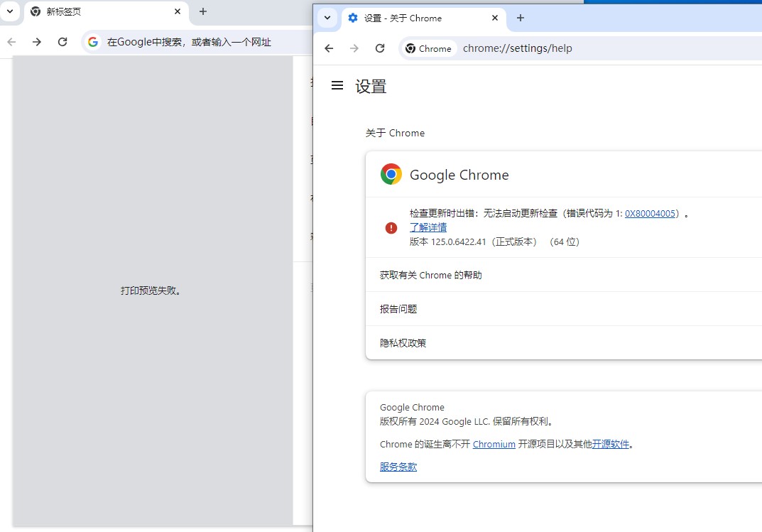Open the 开源软件 link
This screenshot has width=762, height=532.
(x=610, y=444)
